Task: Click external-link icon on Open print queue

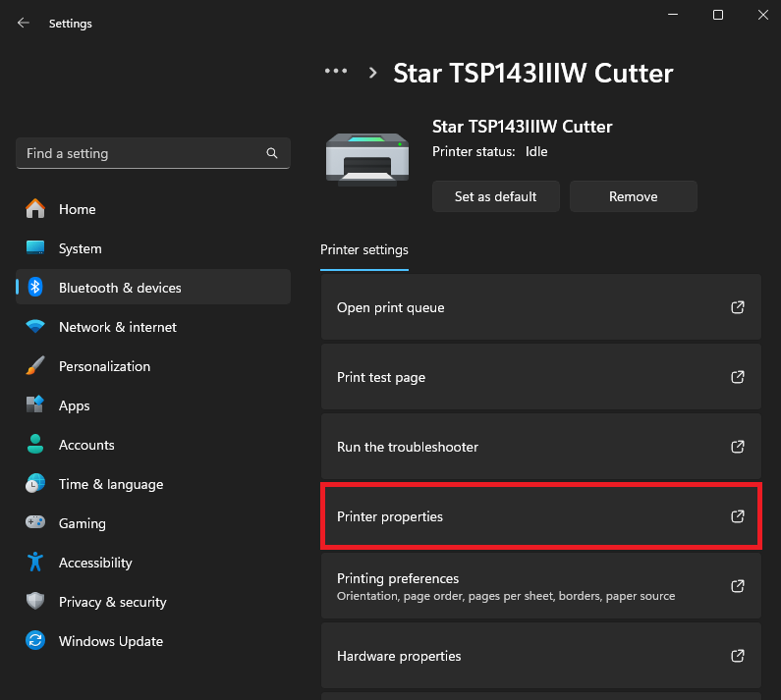Action: coord(738,307)
